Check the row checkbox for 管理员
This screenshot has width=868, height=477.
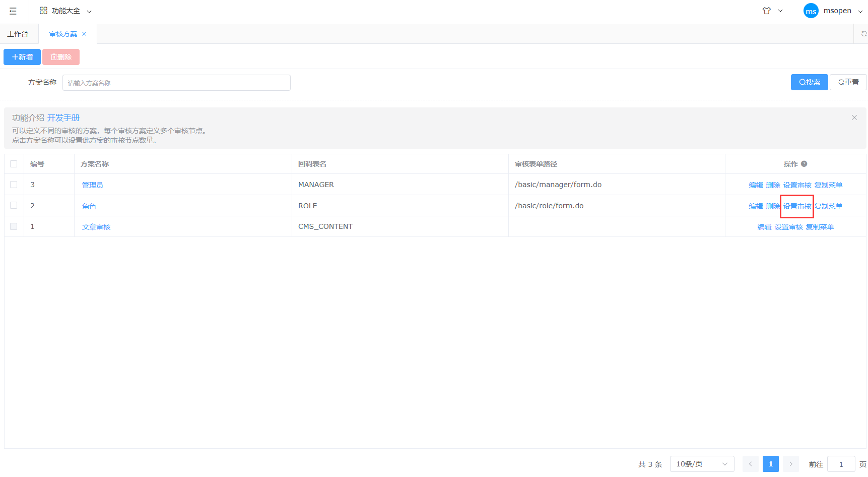click(14, 185)
